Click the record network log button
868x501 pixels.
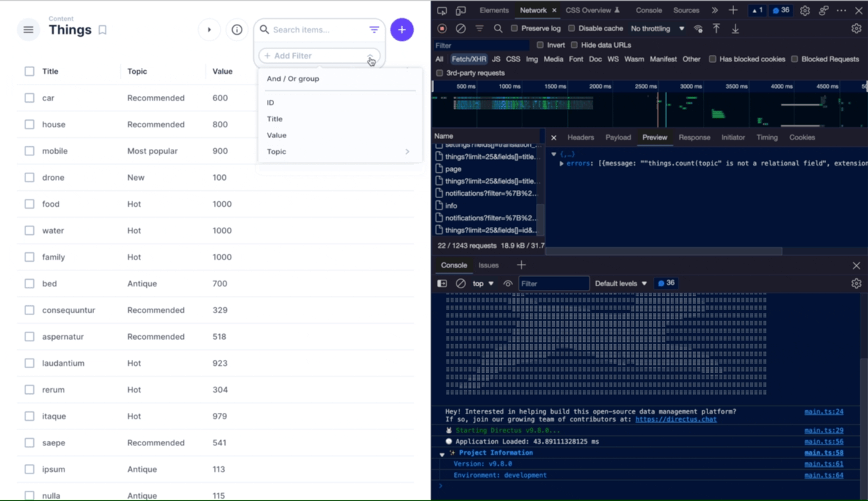pos(442,28)
